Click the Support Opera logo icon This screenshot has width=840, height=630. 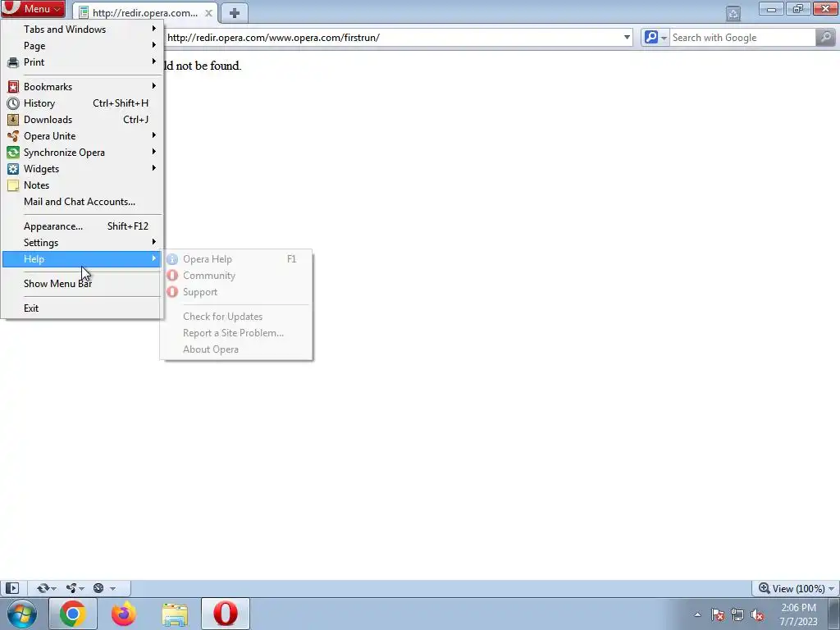coord(172,292)
